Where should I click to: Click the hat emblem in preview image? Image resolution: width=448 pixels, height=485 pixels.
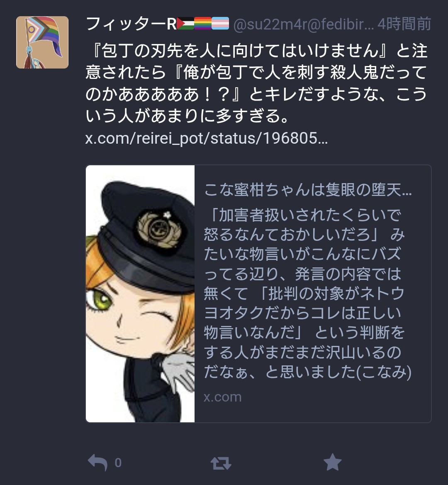(x=159, y=228)
